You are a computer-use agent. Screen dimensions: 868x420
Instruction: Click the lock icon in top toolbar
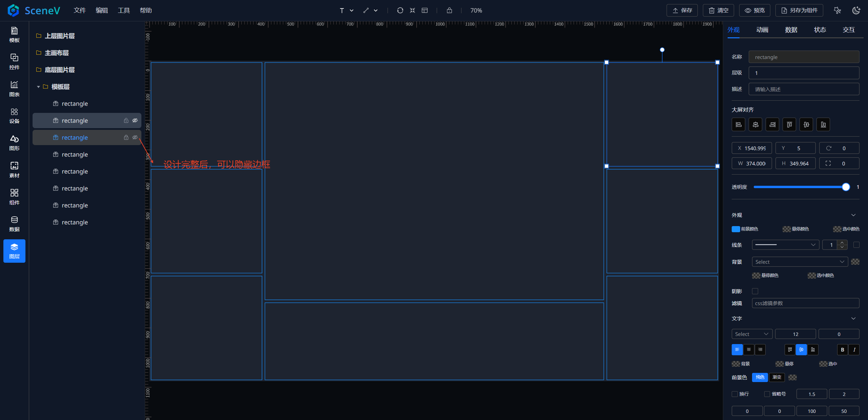pyautogui.click(x=449, y=11)
